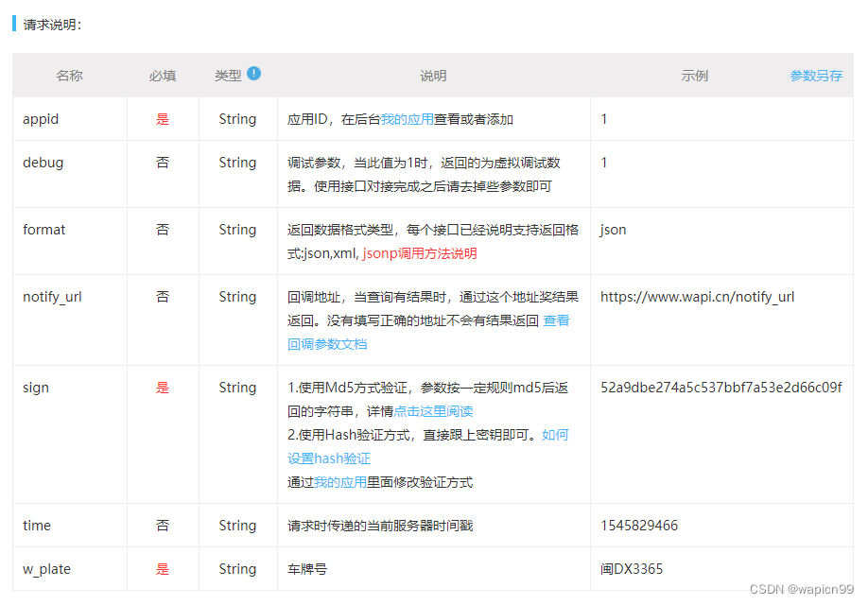Select the time parameter name
The width and height of the screenshot is (868, 605).
coord(37,526)
